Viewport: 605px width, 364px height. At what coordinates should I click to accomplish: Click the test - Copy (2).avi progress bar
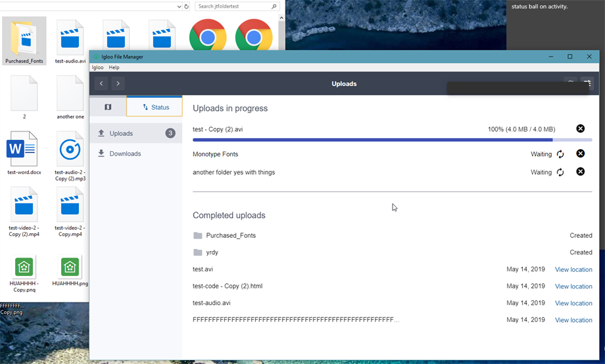(392, 140)
